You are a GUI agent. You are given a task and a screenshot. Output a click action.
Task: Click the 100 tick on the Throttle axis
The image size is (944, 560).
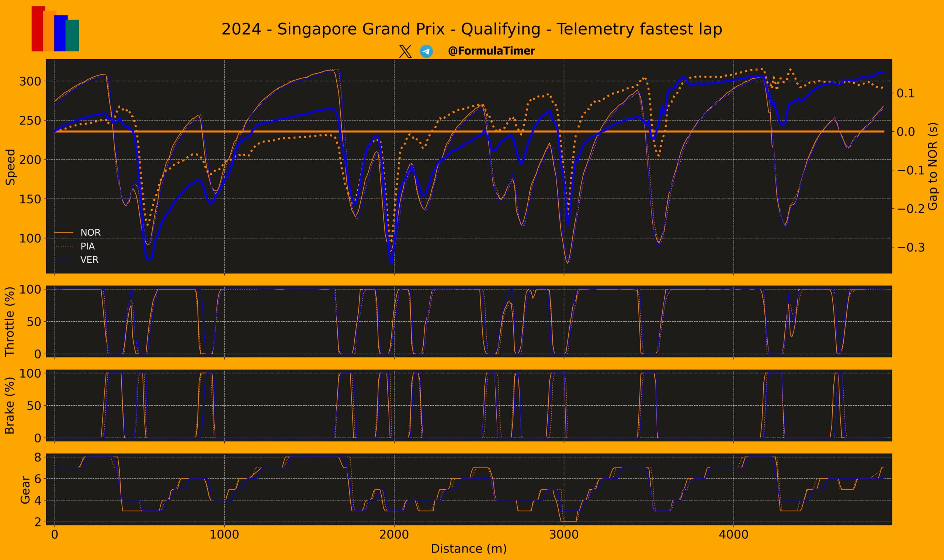pos(29,290)
